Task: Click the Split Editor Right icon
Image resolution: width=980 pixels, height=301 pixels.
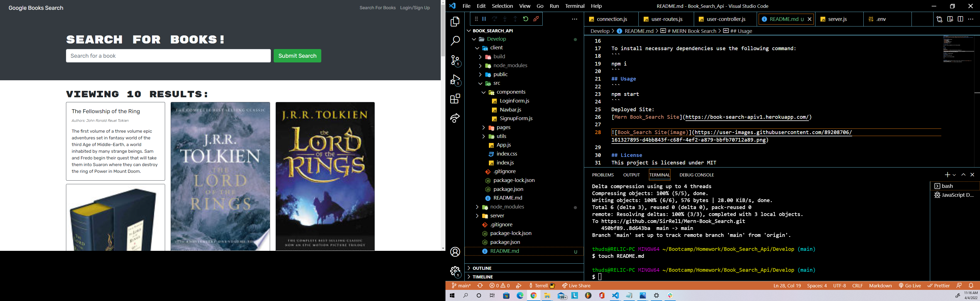Action: pos(960,19)
